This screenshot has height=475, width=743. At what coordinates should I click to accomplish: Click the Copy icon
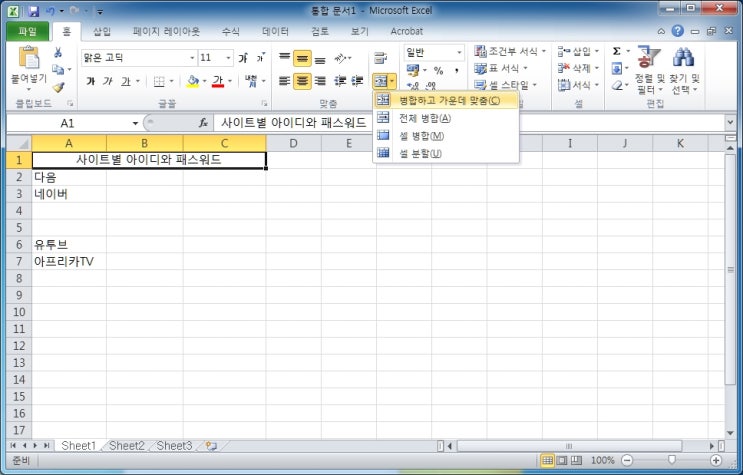pos(58,70)
